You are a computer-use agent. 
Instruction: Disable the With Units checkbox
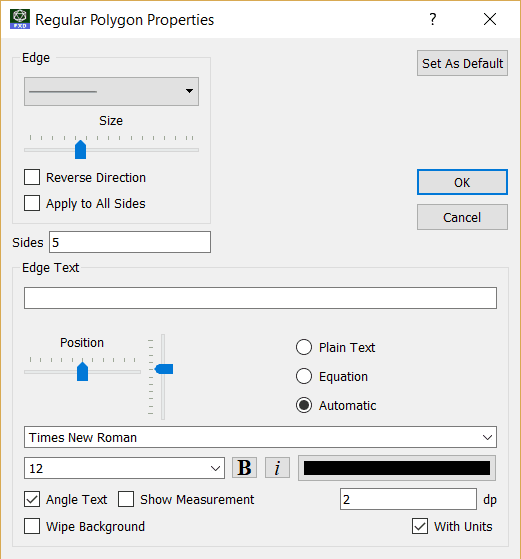click(x=420, y=526)
